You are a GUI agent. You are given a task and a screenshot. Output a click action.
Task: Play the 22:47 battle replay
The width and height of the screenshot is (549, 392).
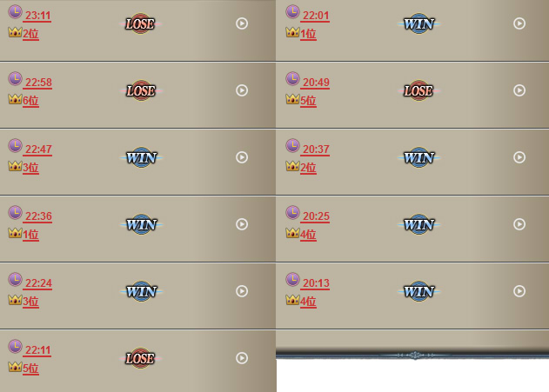[242, 157]
